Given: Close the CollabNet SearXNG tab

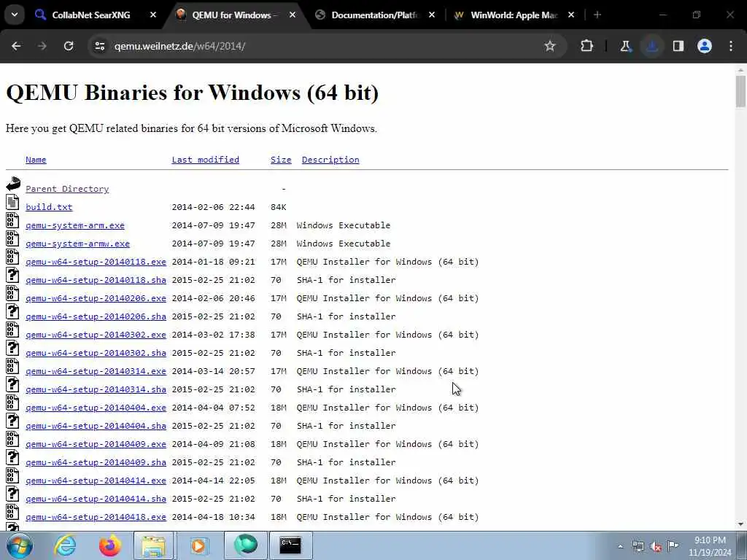Looking at the screenshot, I should pos(153,15).
